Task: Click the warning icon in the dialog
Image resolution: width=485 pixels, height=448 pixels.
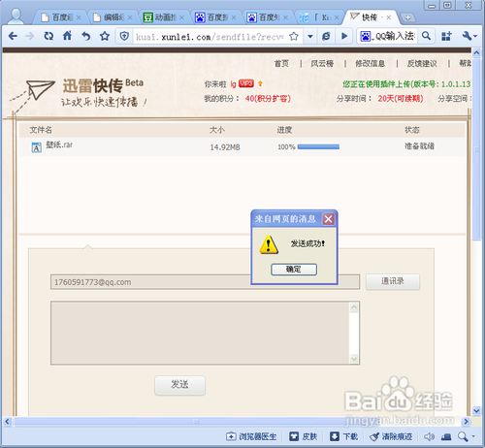Action: (269, 244)
